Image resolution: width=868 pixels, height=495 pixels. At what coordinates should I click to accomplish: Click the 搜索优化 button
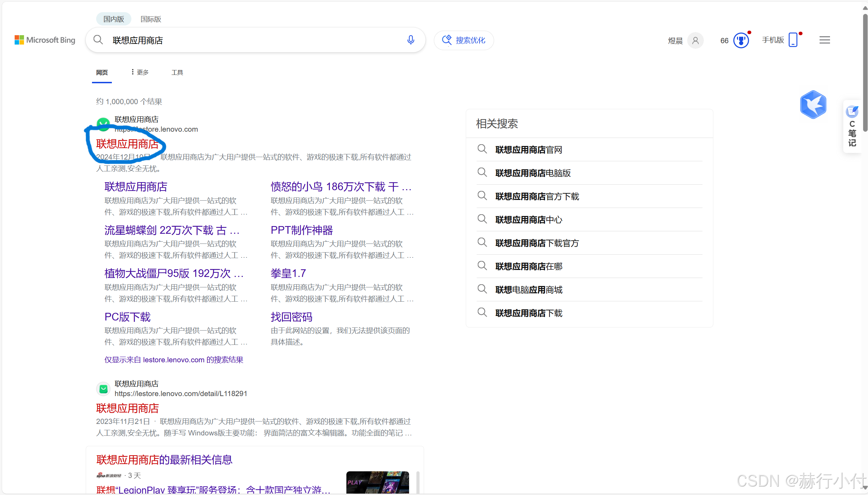tap(464, 40)
